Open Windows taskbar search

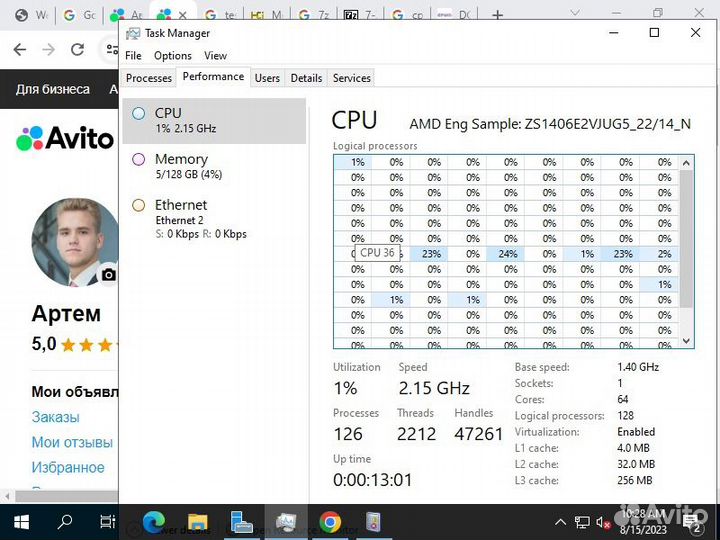click(65, 522)
